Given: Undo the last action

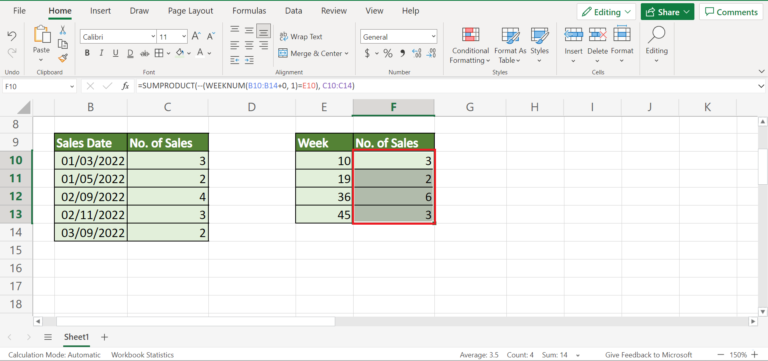Looking at the screenshot, I should point(12,36).
